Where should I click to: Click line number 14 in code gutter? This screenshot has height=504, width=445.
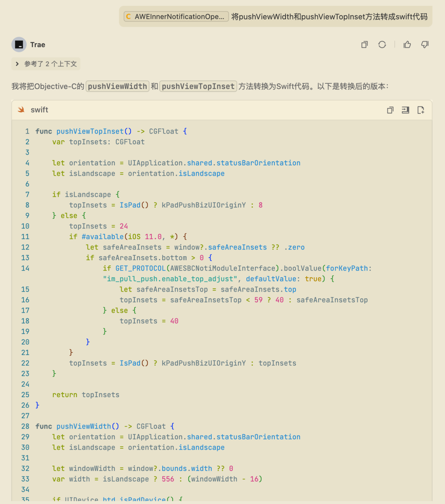tap(25, 268)
